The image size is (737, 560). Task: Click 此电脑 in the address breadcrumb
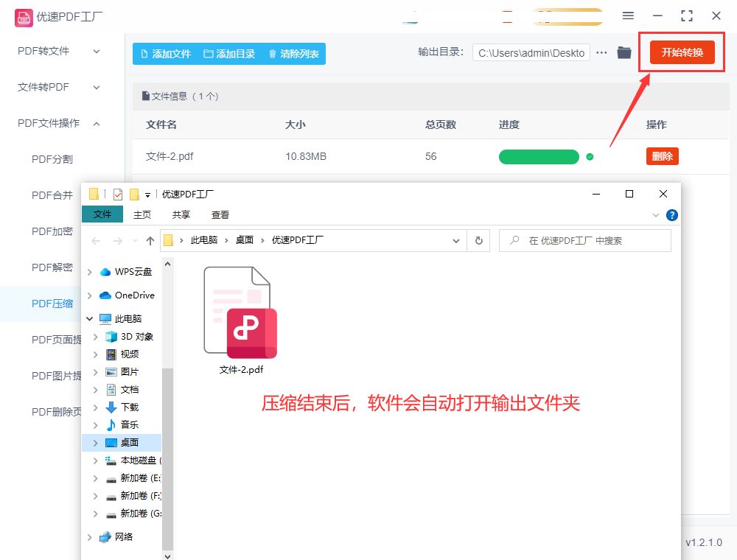point(204,240)
